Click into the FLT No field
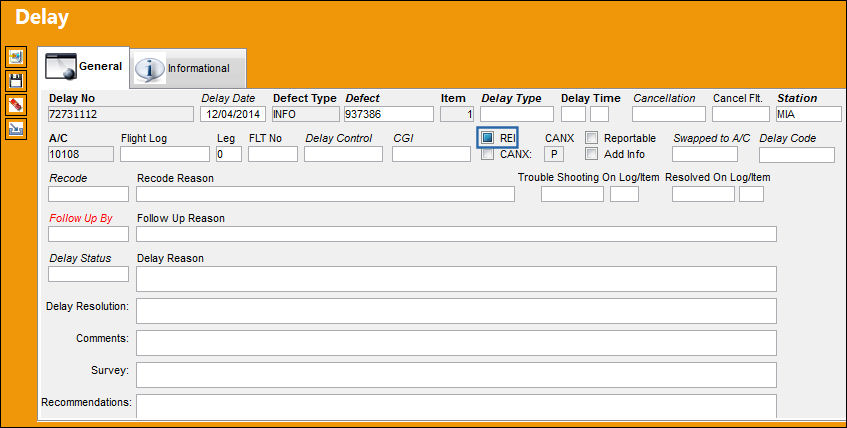The image size is (847, 428). tap(273, 154)
